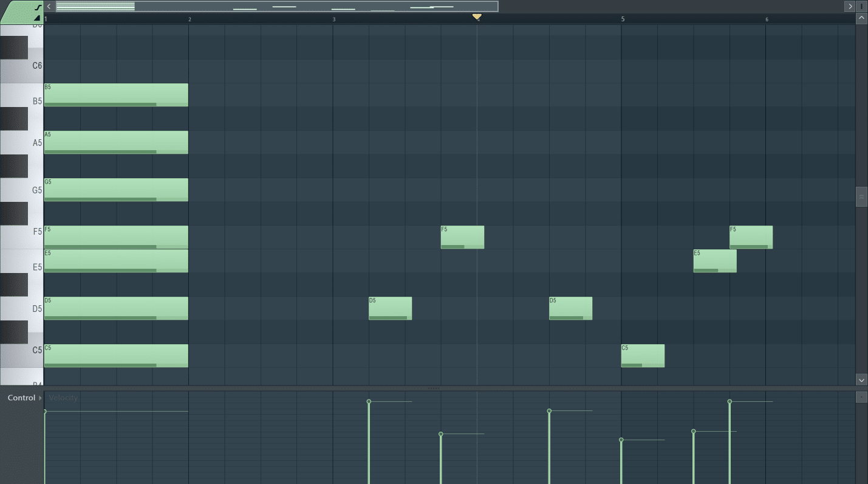Click the scroll-down arrow on the right scrollbar
Viewport: 868px width, 484px height.
click(x=861, y=379)
